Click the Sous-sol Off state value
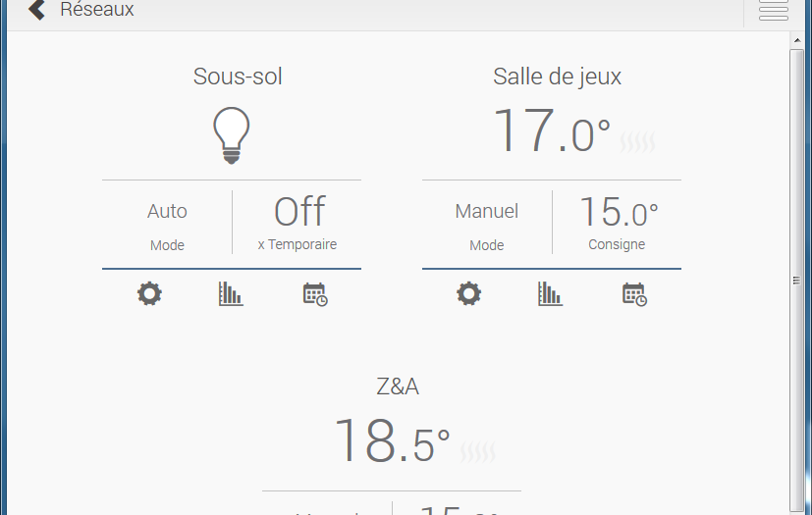 (x=298, y=212)
